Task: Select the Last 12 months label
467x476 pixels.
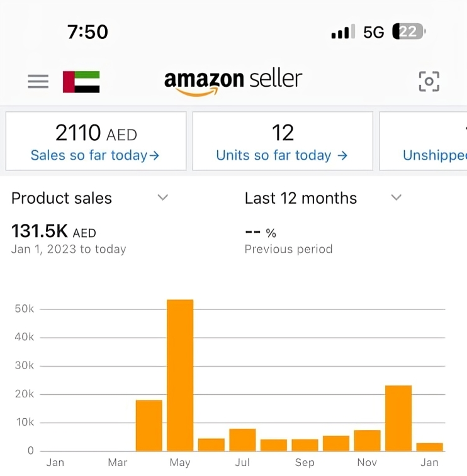Action: coord(301,198)
